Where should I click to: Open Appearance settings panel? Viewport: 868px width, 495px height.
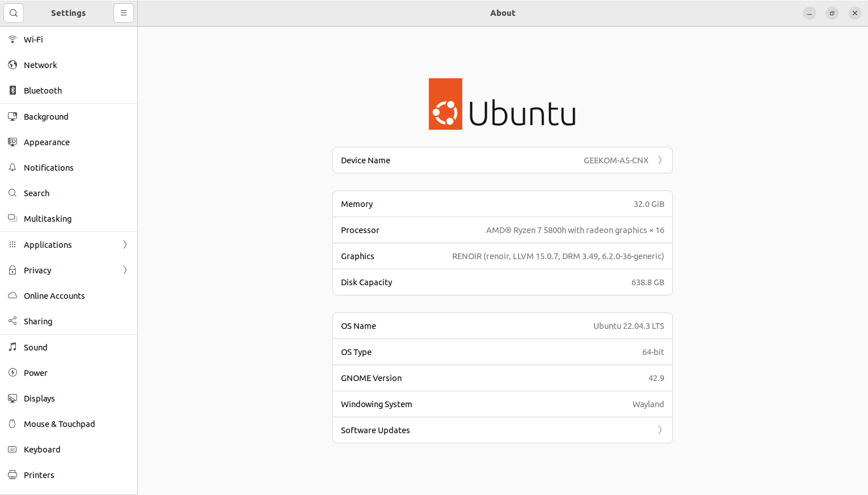click(69, 142)
